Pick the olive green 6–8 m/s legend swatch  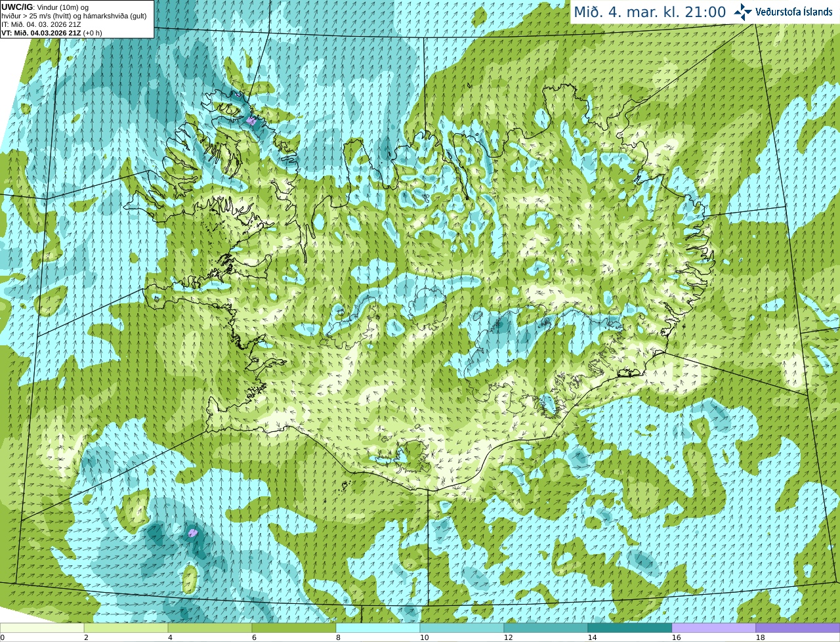294,628
